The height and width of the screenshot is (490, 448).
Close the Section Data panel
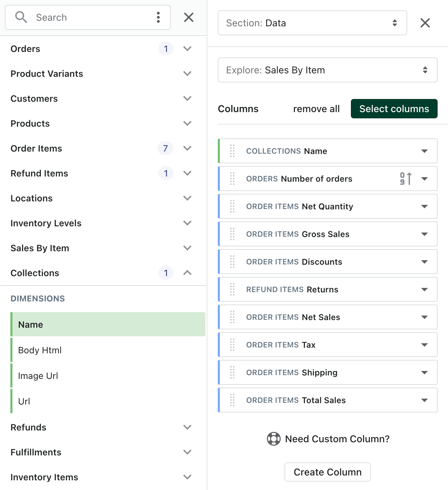(425, 23)
